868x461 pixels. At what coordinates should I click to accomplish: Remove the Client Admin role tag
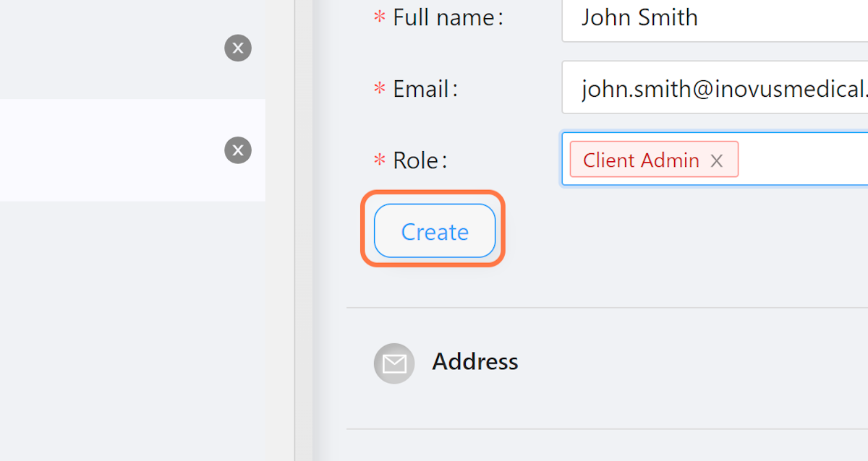click(x=716, y=160)
